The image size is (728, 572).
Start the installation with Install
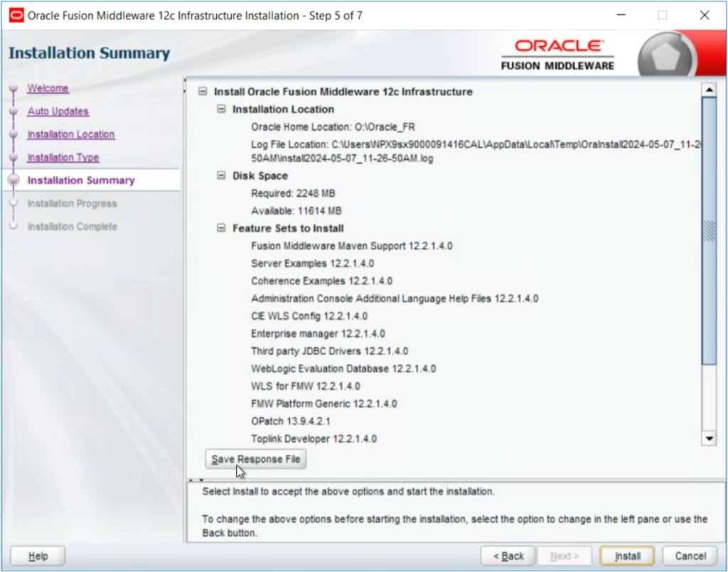click(627, 556)
